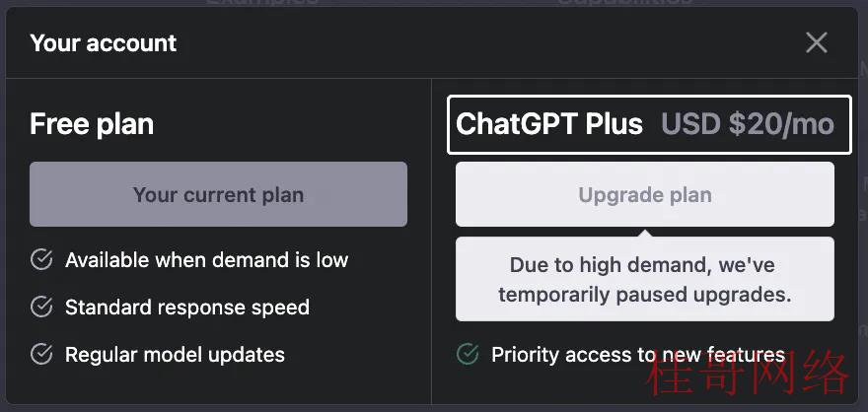Click the paused upgrades tooltip message
Viewport: 868px width, 412px height.
645,279
